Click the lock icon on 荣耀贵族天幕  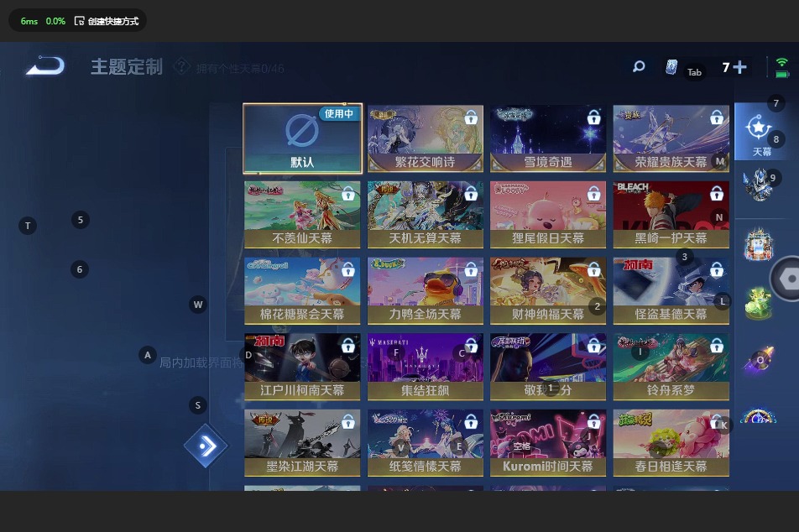[x=716, y=118]
